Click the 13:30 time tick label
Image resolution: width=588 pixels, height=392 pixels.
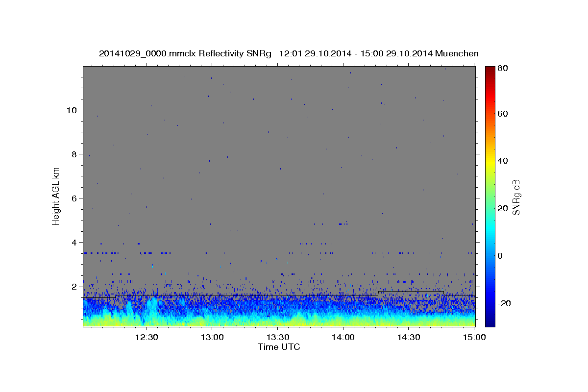(277, 338)
